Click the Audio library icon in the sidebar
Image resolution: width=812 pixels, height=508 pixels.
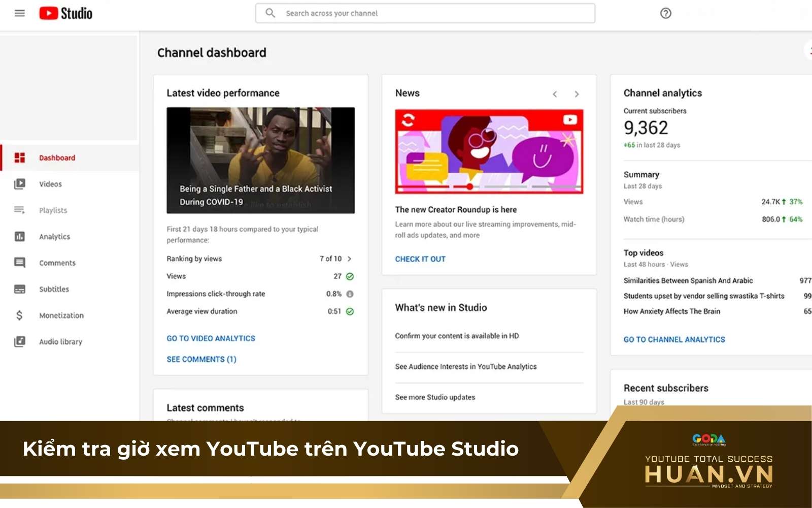(19, 341)
